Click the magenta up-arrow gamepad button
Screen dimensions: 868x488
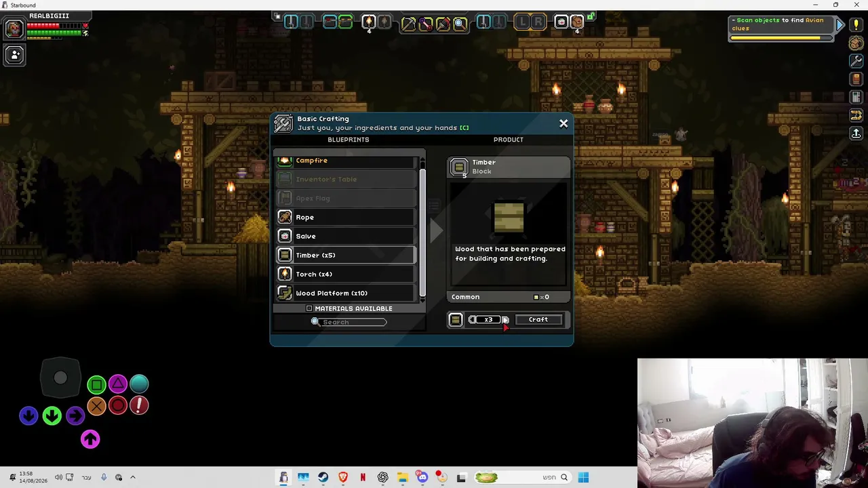(x=90, y=439)
